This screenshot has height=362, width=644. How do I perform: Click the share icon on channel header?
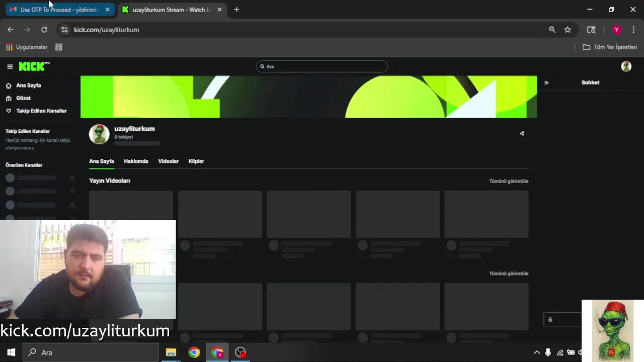click(522, 133)
